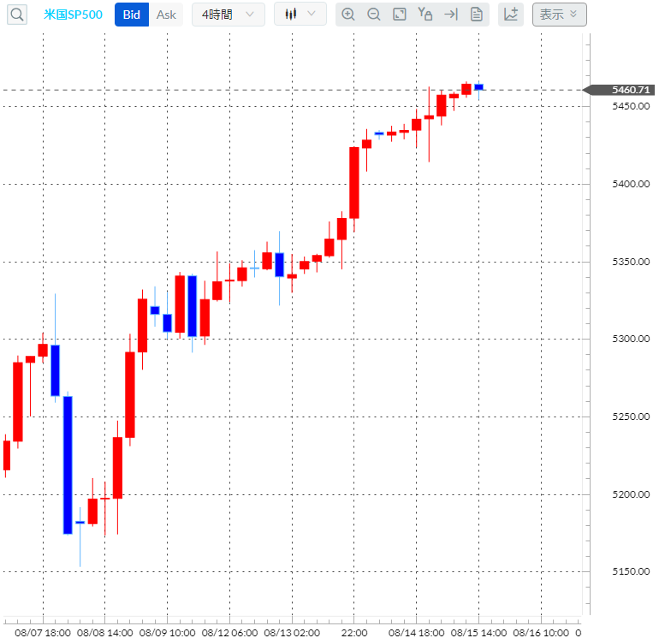Click the 08/16 10:00 time label
The image size is (659, 644).
tap(541, 633)
